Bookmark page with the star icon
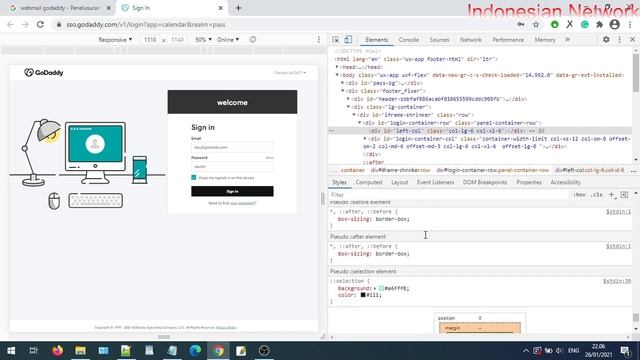The height and width of the screenshot is (360, 640). 536,24
